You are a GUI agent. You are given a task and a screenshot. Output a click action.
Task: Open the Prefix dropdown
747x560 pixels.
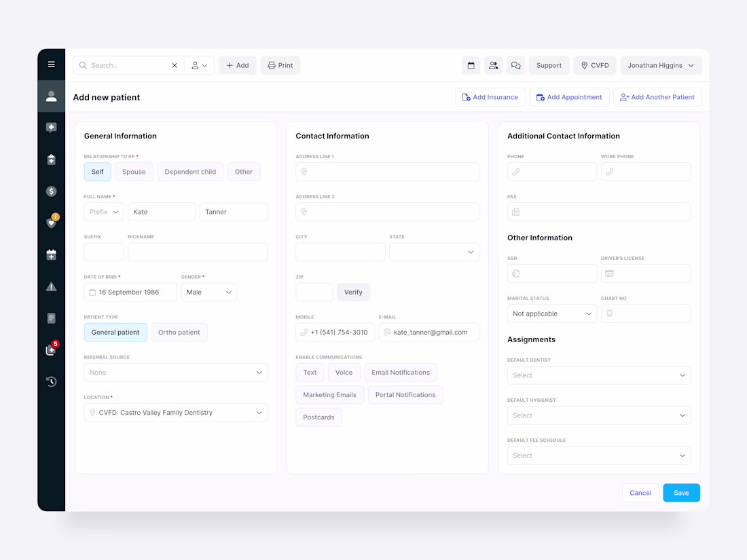click(104, 212)
